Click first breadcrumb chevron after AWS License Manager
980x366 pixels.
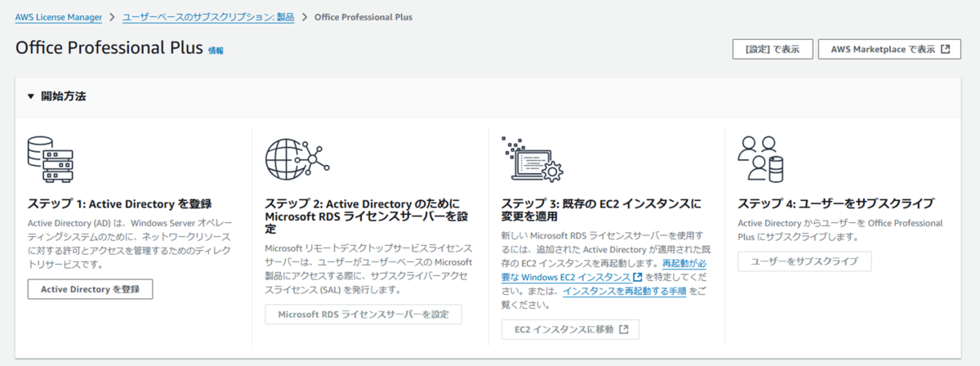tap(113, 16)
